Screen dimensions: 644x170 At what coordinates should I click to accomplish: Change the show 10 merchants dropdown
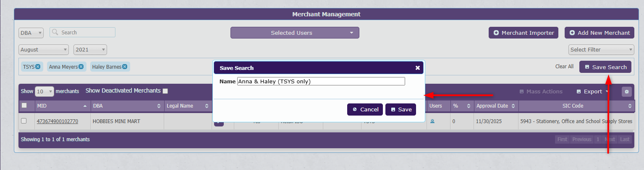(45, 91)
